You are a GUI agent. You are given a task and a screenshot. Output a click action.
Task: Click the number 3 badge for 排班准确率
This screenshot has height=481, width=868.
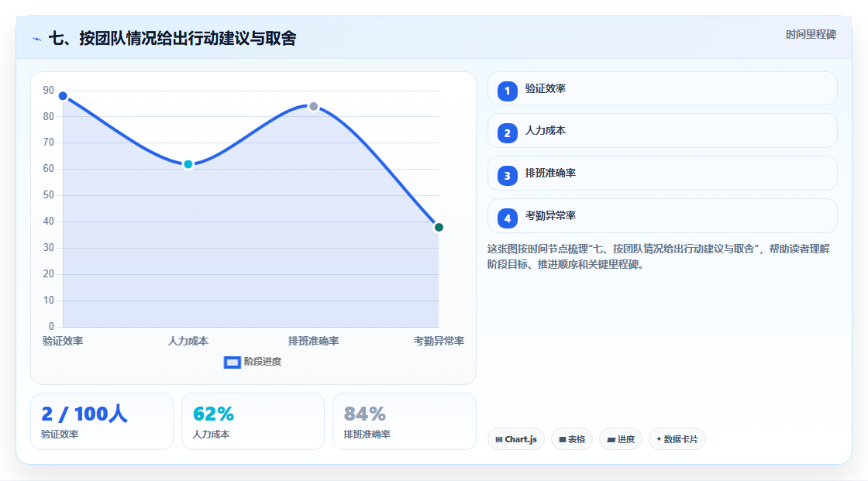507,176
